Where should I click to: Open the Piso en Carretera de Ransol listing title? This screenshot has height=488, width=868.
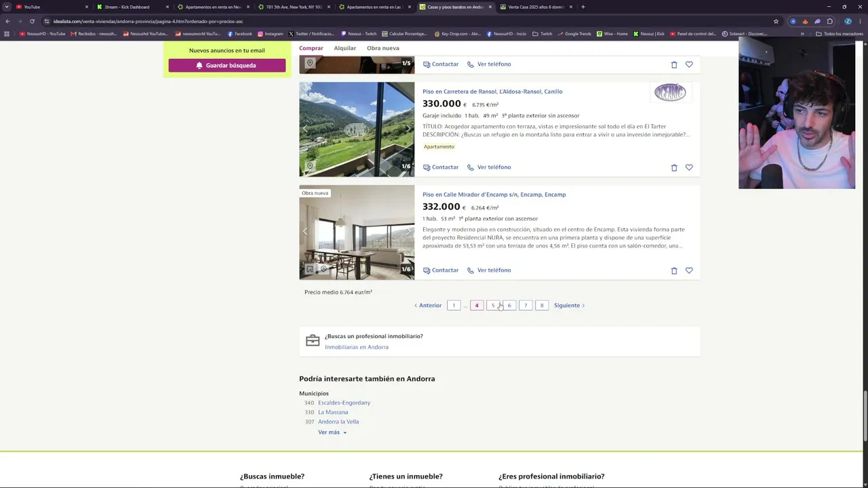pos(492,91)
